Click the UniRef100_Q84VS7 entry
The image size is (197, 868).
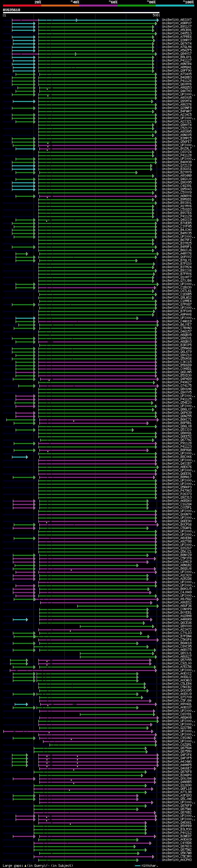pyautogui.click(x=177, y=54)
